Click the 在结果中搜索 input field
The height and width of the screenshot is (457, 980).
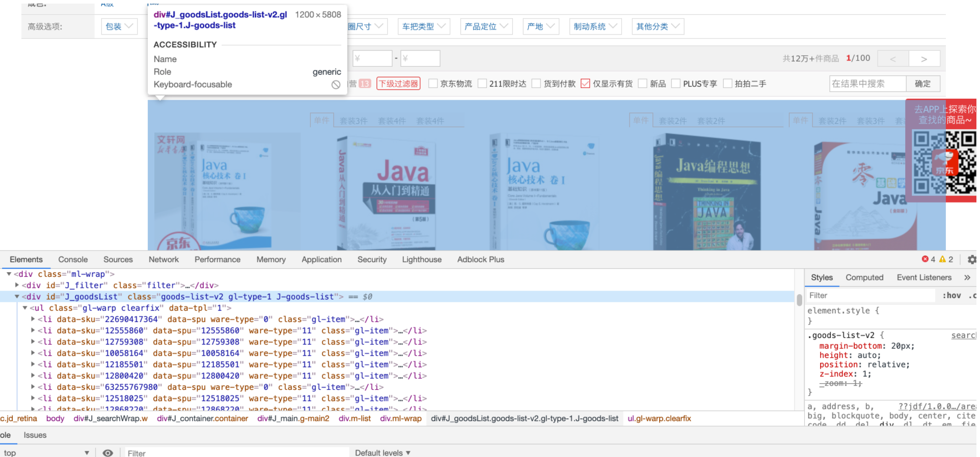867,83
